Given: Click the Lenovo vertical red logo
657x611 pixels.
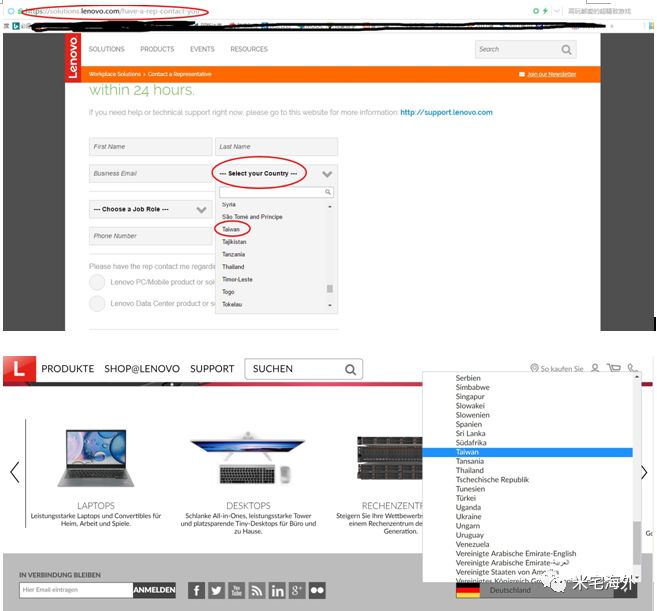Looking at the screenshot, I should coord(73,57).
